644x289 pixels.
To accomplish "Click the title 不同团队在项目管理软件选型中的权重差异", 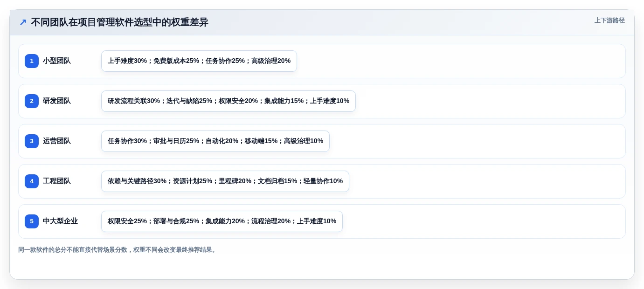I will 119,22.
